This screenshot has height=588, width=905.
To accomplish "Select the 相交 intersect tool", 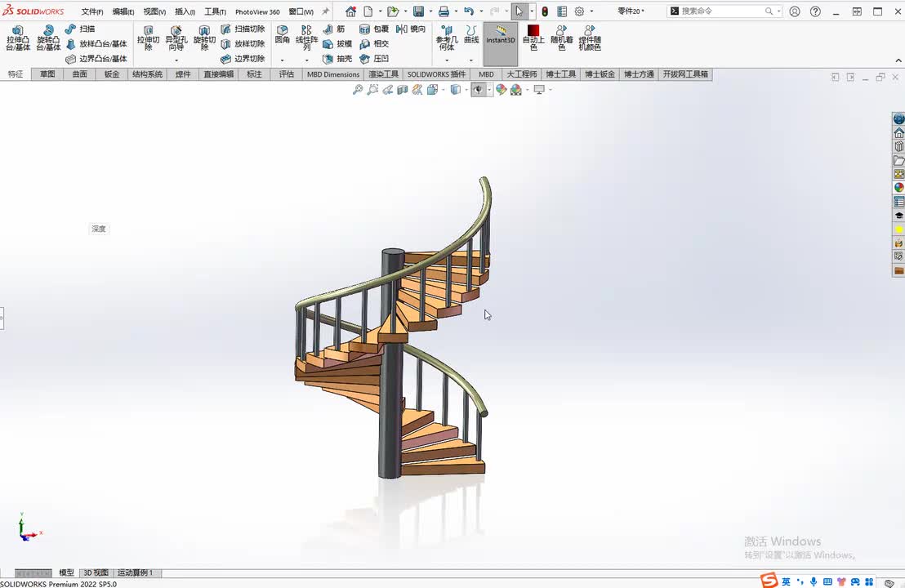I will pyautogui.click(x=374, y=44).
